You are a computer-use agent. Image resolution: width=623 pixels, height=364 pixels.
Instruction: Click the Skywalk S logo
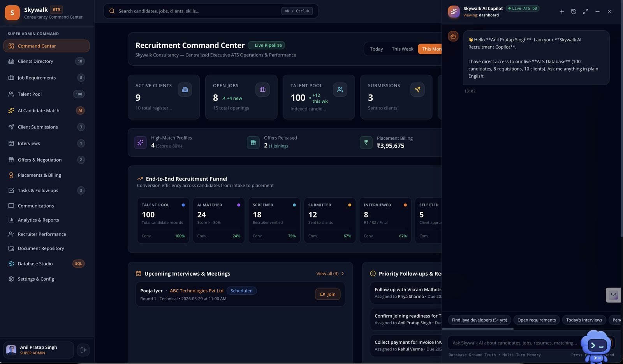coord(12,13)
